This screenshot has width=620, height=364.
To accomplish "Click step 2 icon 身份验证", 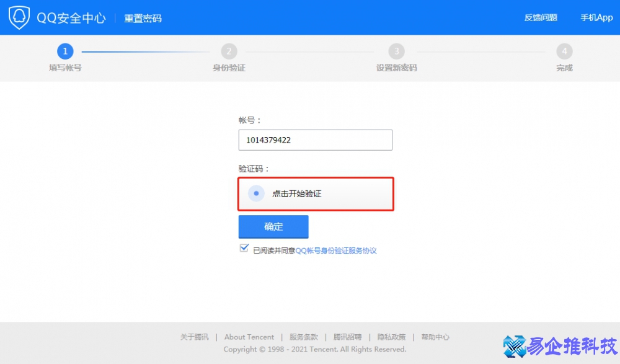I will [228, 51].
